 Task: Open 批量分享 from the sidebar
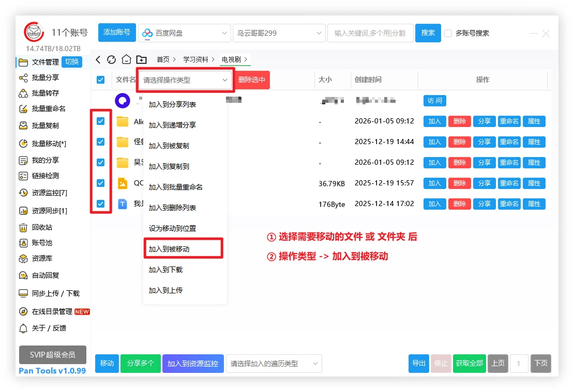point(45,77)
